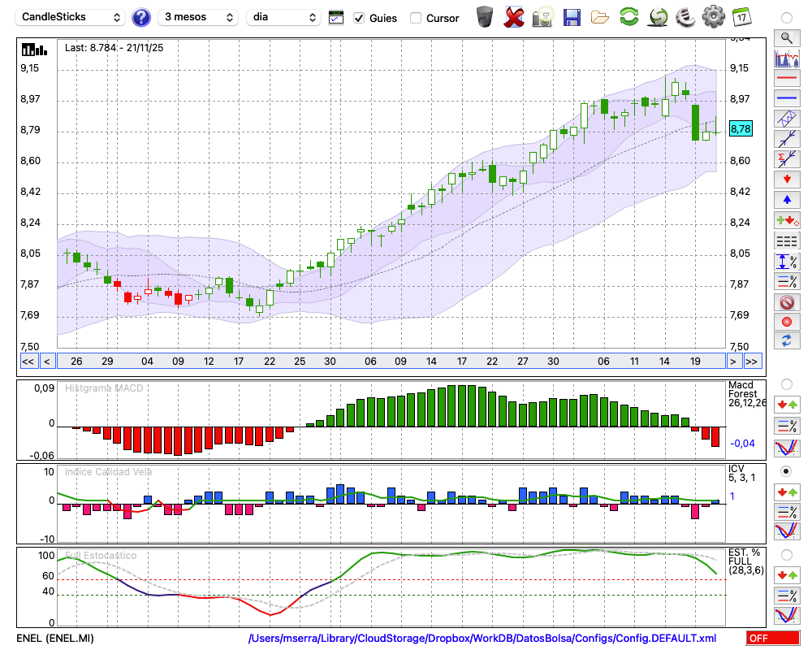Click the 'ENEL (ENEL.MI)' ticker label

click(x=55, y=638)
